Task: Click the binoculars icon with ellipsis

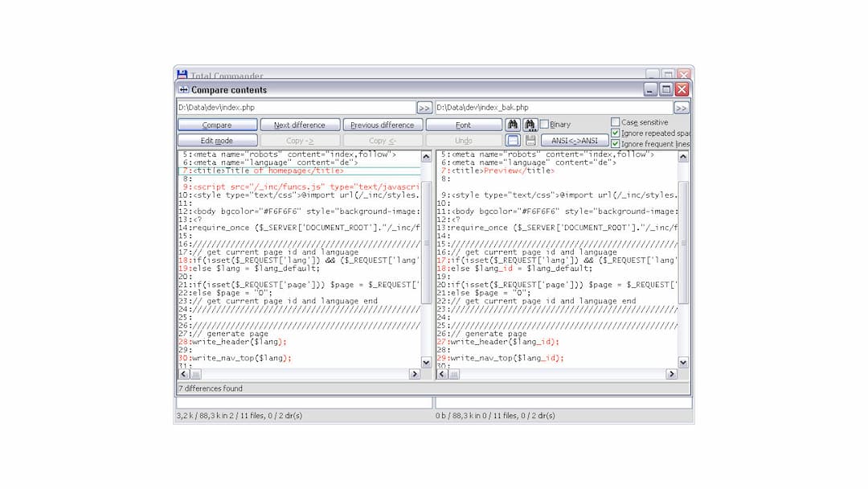Action: pyautogui.click(x=530, y=124)
